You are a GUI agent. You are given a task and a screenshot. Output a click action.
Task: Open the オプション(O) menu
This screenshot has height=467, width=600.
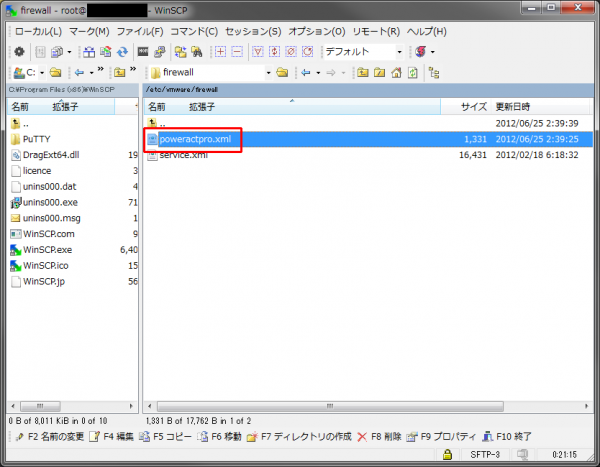click(317, 31)
